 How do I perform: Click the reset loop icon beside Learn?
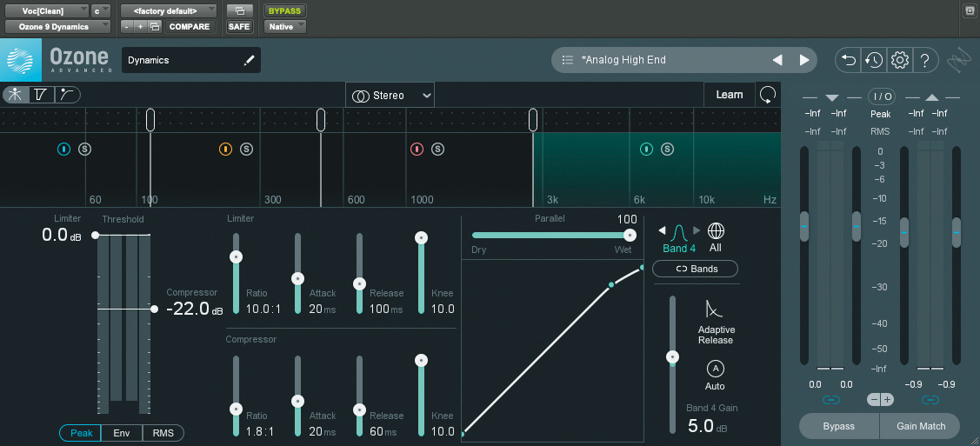point(768,95)
